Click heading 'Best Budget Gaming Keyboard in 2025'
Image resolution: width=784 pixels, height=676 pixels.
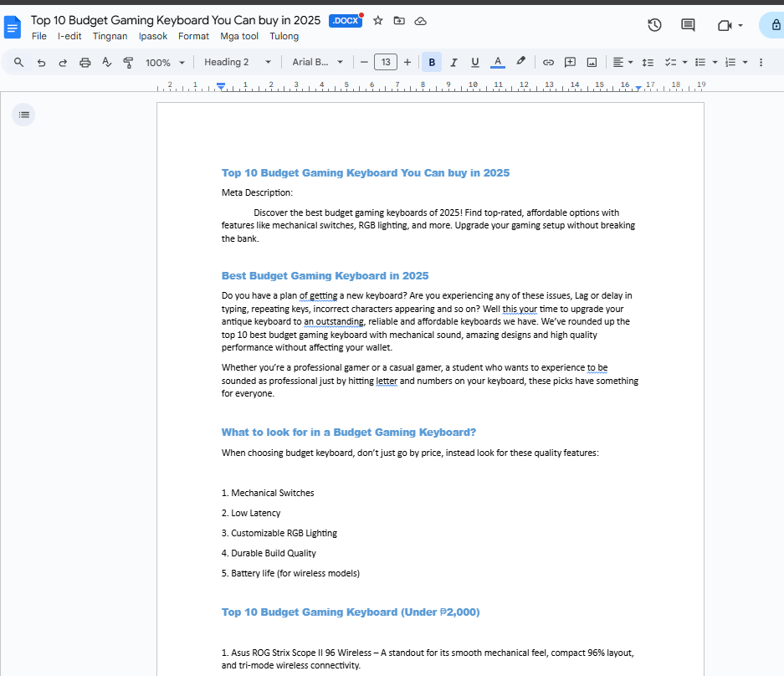[325, 275]
